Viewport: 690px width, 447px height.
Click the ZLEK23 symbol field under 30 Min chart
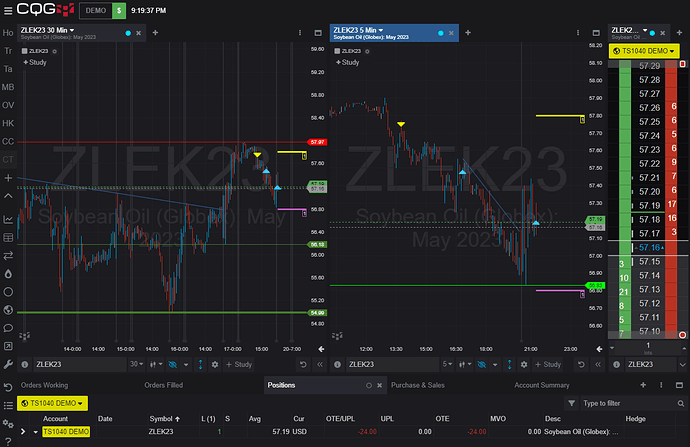79,364
